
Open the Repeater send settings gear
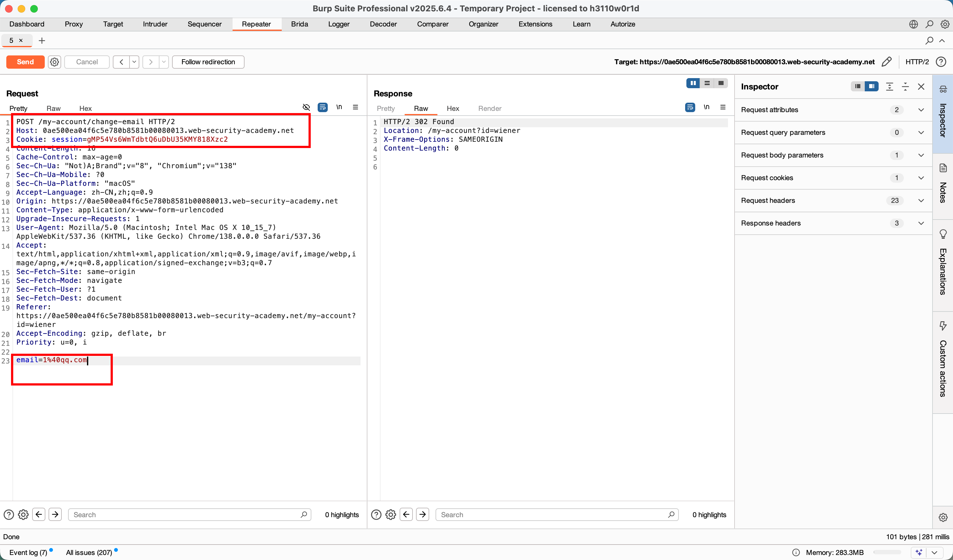tap(55, 62)
